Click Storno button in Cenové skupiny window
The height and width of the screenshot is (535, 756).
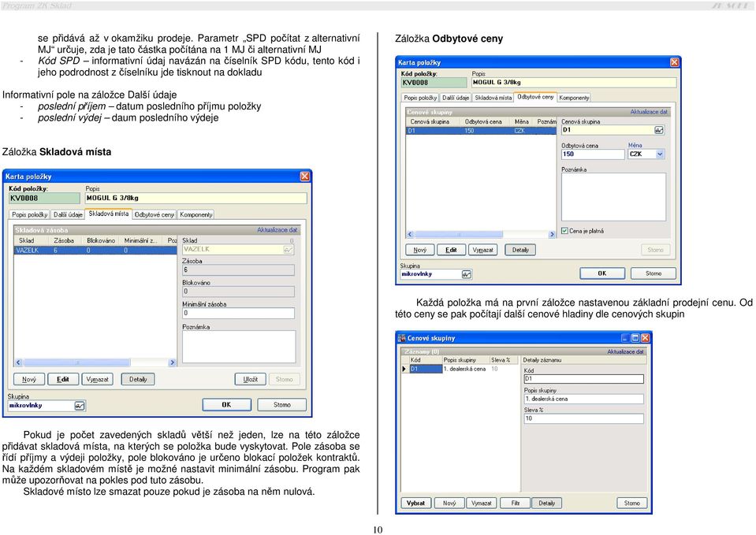pyautogui.click(x=632, y=503)
